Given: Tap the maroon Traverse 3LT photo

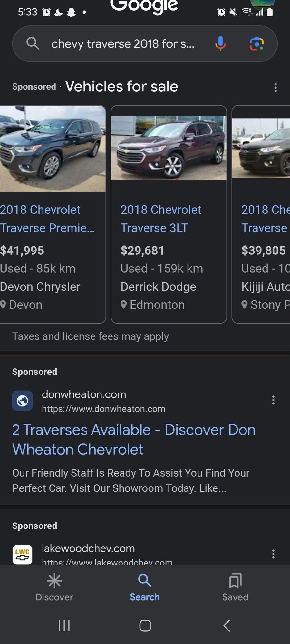Looking at the screenshot, I should pos(169,148).
